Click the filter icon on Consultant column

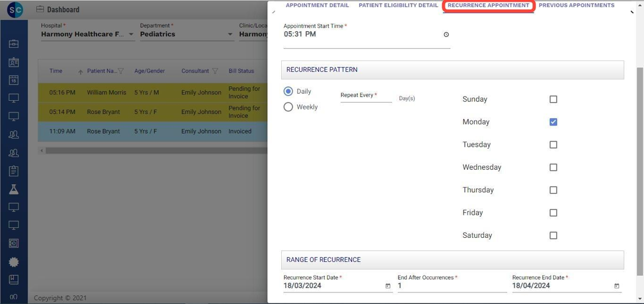(215, 71)
